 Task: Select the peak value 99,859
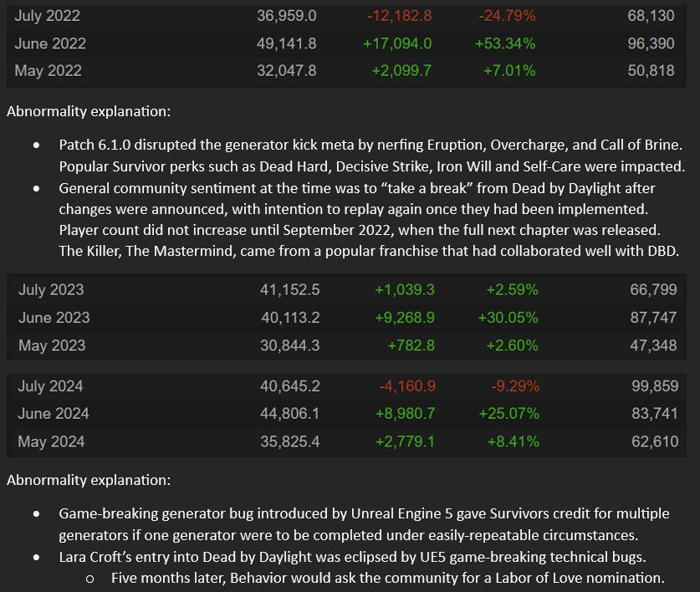(x=655, y=386)
